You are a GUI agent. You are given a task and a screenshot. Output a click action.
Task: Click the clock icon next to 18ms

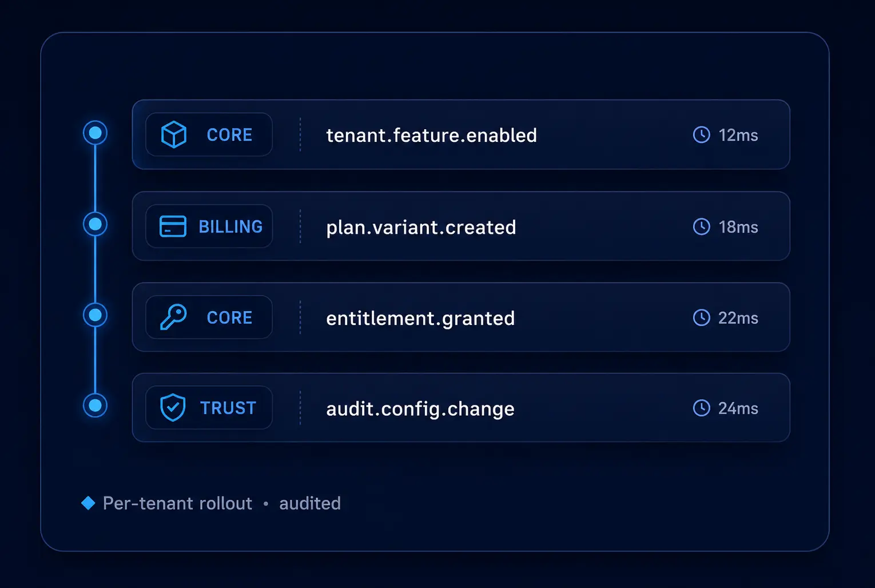(x=702, y=227)
